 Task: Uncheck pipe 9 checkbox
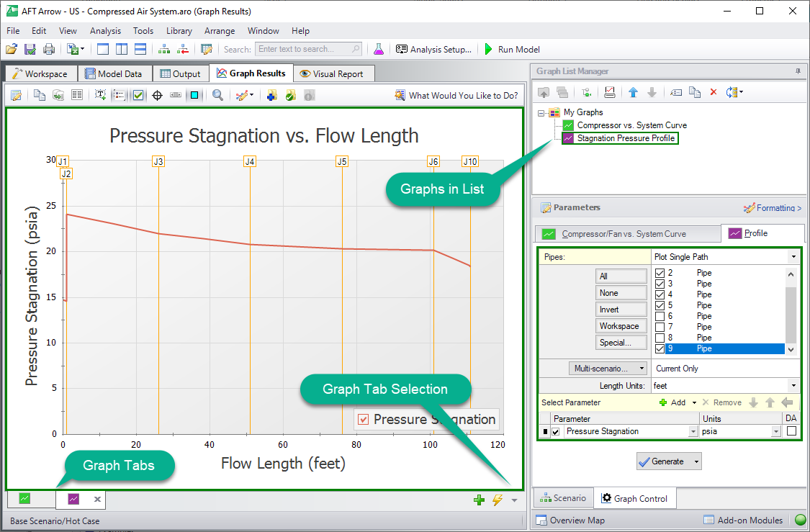coord(660,348)
